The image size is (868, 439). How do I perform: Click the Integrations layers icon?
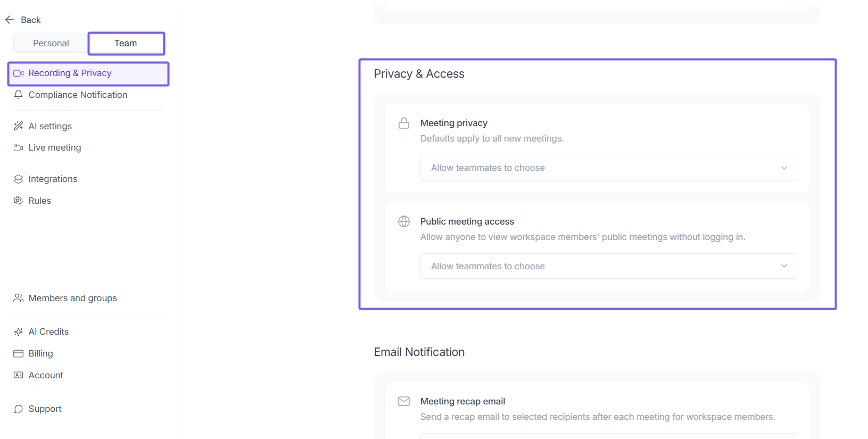19,179
